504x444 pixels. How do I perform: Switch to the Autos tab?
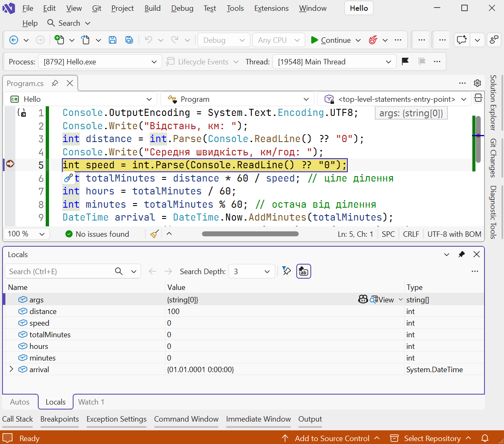pos(20,402)
